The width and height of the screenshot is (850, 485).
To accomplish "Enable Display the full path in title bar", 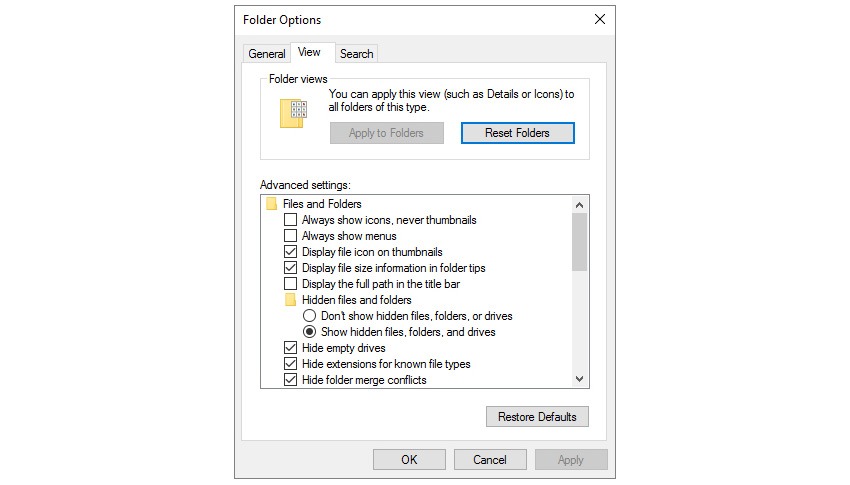I will click(x=291, y=284).
